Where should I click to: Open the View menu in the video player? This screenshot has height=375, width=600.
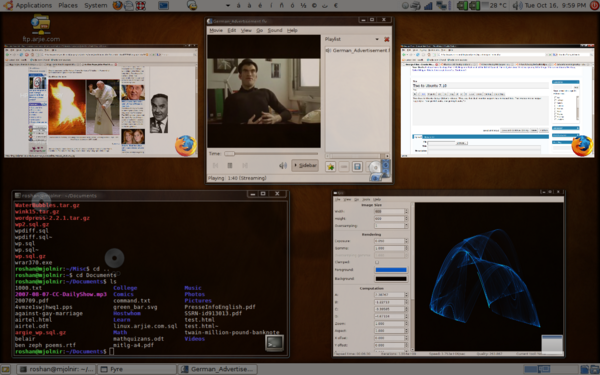pyautogui.click(x=246, y=30)
